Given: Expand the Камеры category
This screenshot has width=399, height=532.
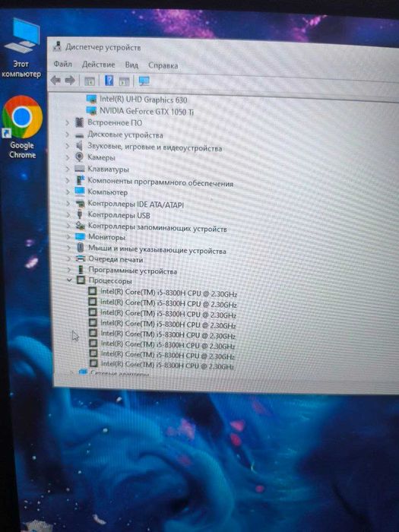Looking at the screenshot, I should click(68, 157).
